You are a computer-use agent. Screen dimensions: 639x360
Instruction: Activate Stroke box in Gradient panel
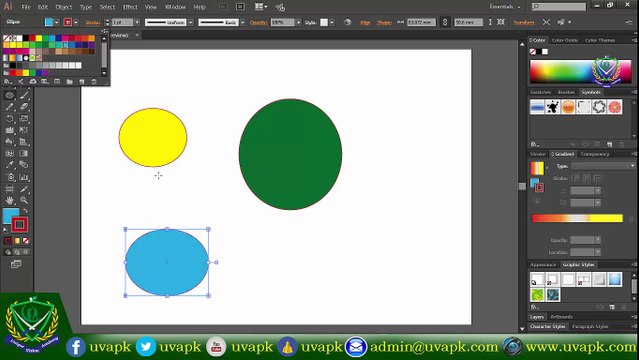tap(539, 188)
